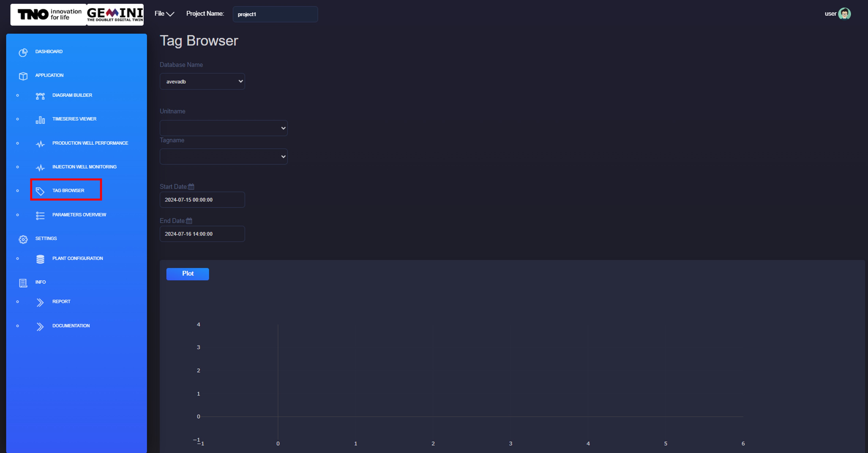Click the Timeseries Viewer bar chart icon
Viewport: 868px width, 453px height.
coord(40,120)
